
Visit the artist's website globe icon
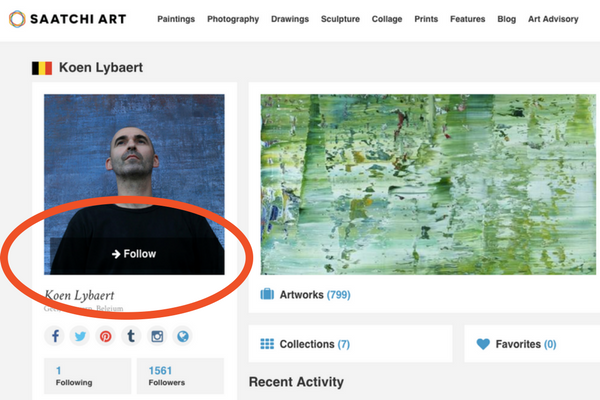coord(183,336)
